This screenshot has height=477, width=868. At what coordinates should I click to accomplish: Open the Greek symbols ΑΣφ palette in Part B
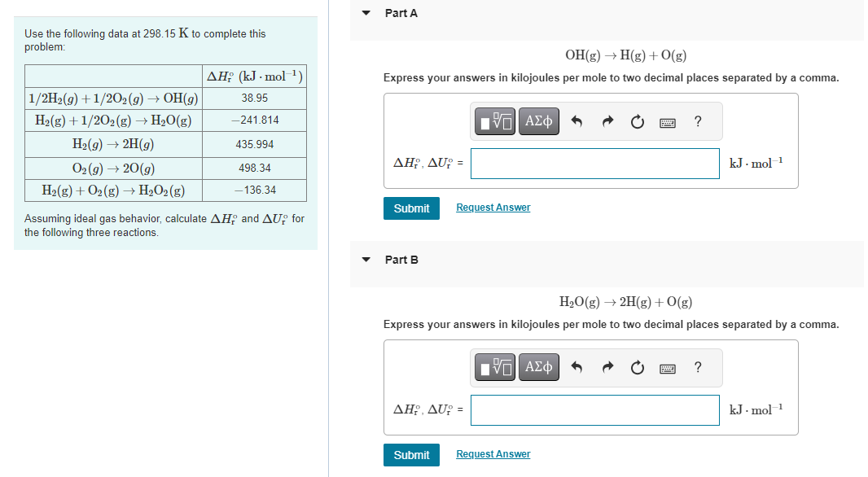[x=538, y=367]
